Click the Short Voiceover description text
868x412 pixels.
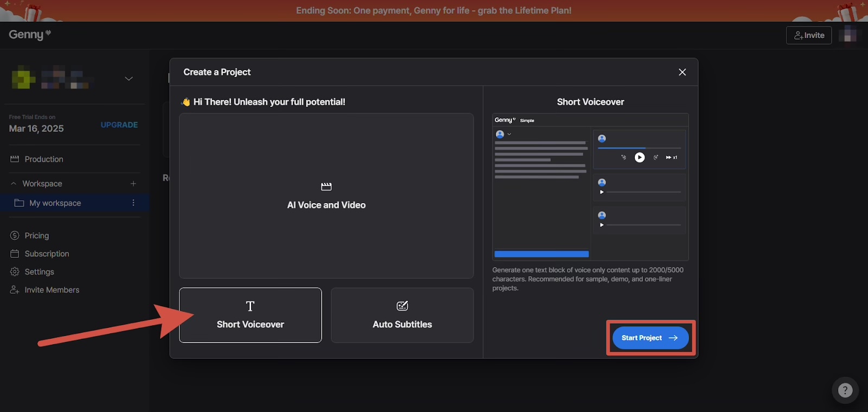(588, 279)
